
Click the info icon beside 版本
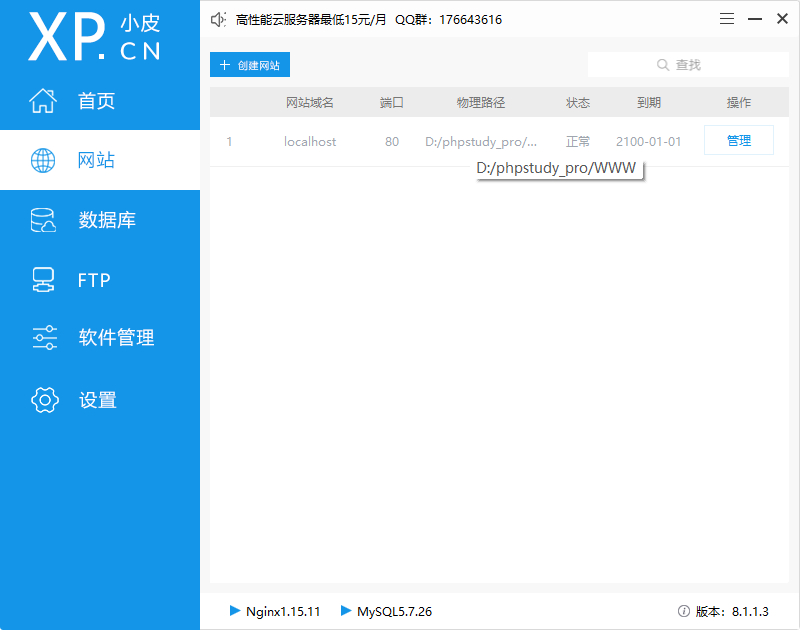coord(684,611)
